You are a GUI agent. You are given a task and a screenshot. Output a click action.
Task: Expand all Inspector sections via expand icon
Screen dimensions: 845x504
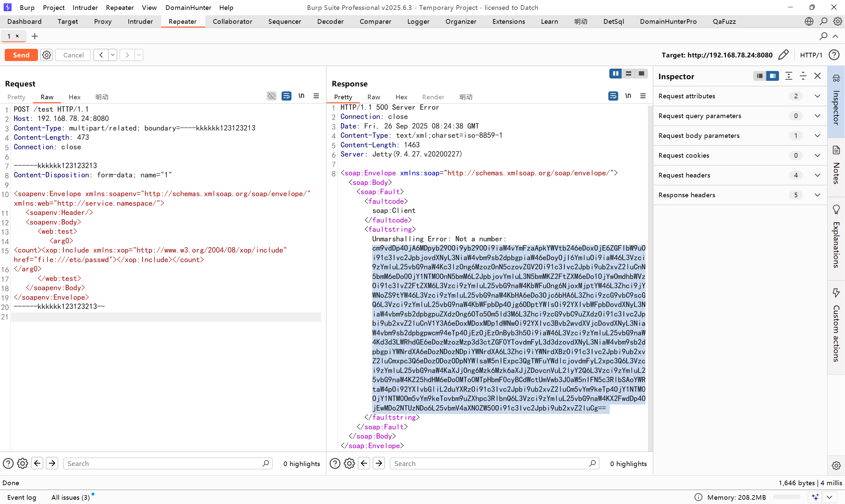tap(789, 76)
